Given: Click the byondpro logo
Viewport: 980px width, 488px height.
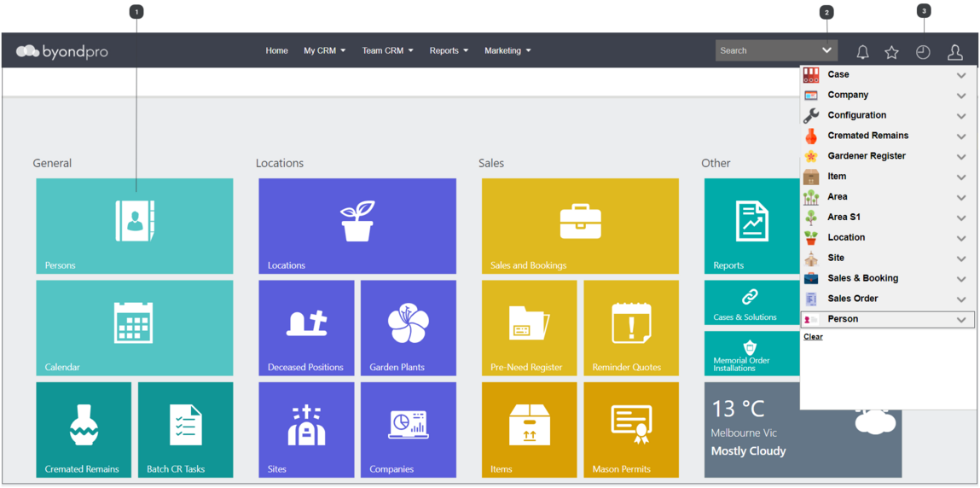Looking at the screenshot, I should pos(62,51).
